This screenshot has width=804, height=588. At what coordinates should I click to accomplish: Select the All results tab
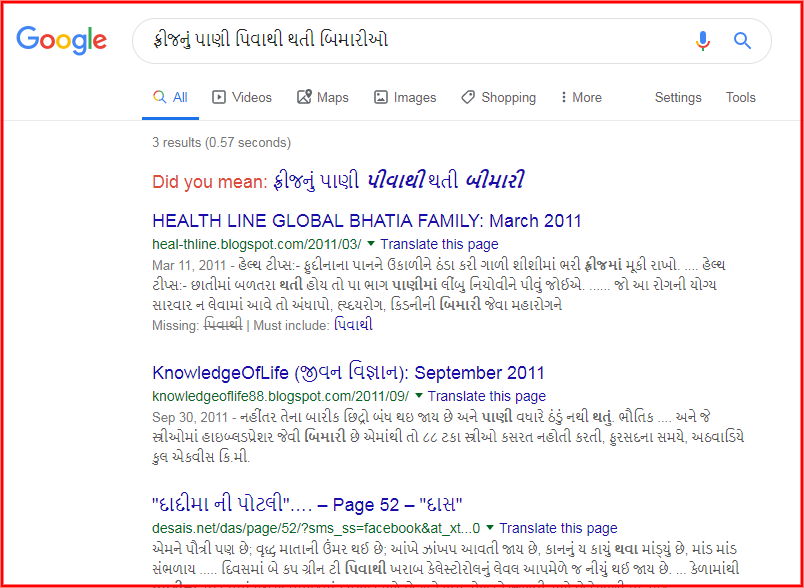coord(171,97)
